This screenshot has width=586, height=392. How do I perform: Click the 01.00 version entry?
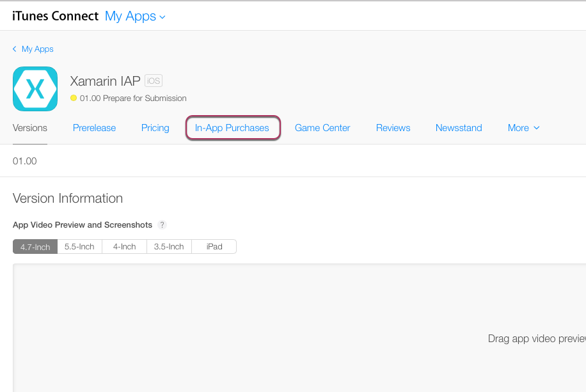[25, 161]
